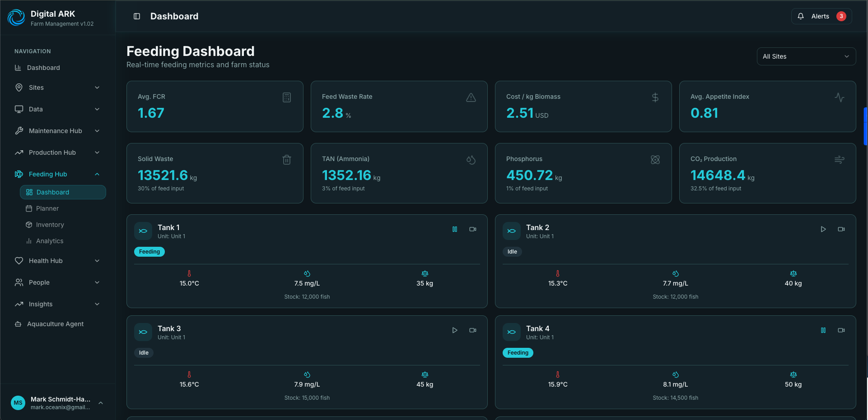Expand the Insights navigation section

coord(57,304)
